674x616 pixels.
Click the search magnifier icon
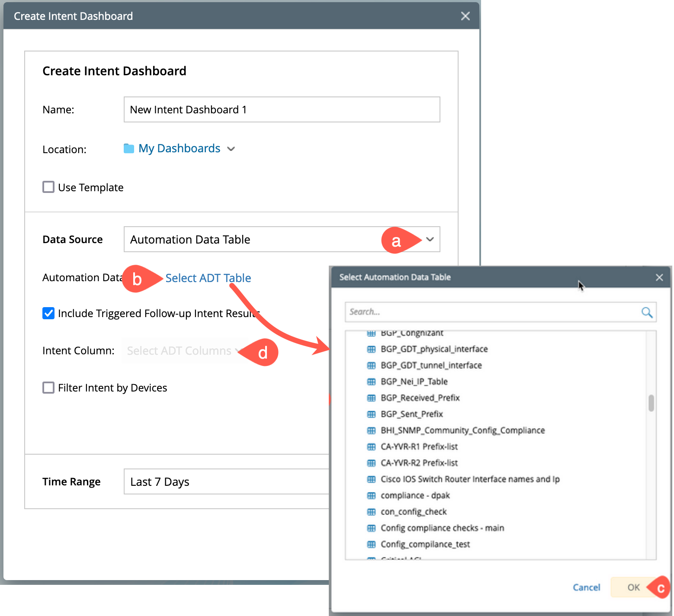tap(647, 312)
